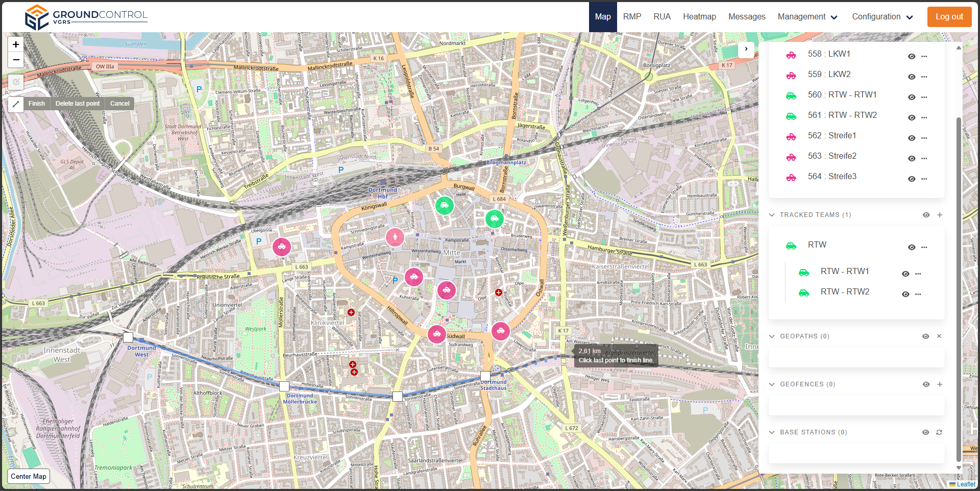The image size is (980, 491).
Task: Refresh the base stations list
Action: pos(939,432)
